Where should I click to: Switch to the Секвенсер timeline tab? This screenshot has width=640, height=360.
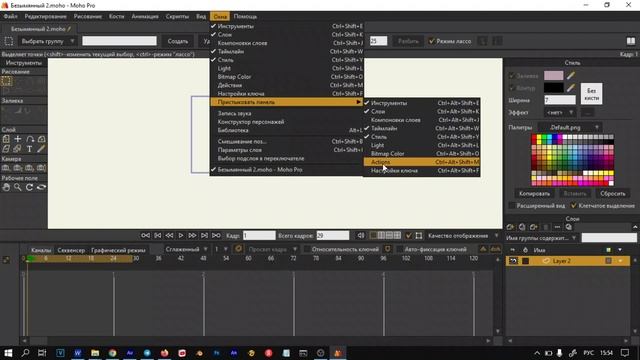point(71,250)
